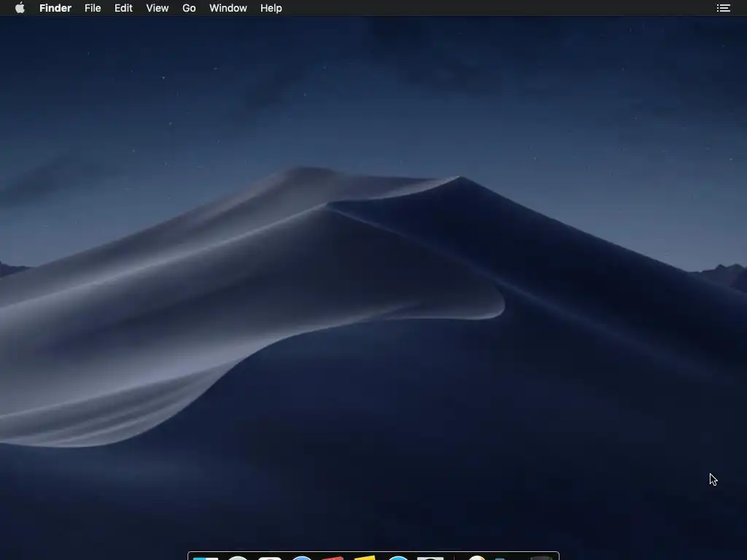This screenshot has width=747, height=560.
Task: Open the Go menu
Action: pyautogui.click(x=189, y=8)
